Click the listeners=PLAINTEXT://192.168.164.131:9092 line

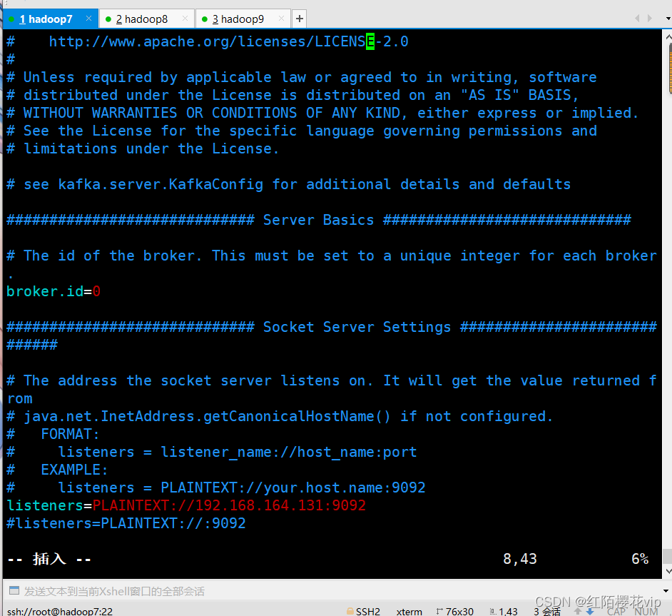pos(186,505)
